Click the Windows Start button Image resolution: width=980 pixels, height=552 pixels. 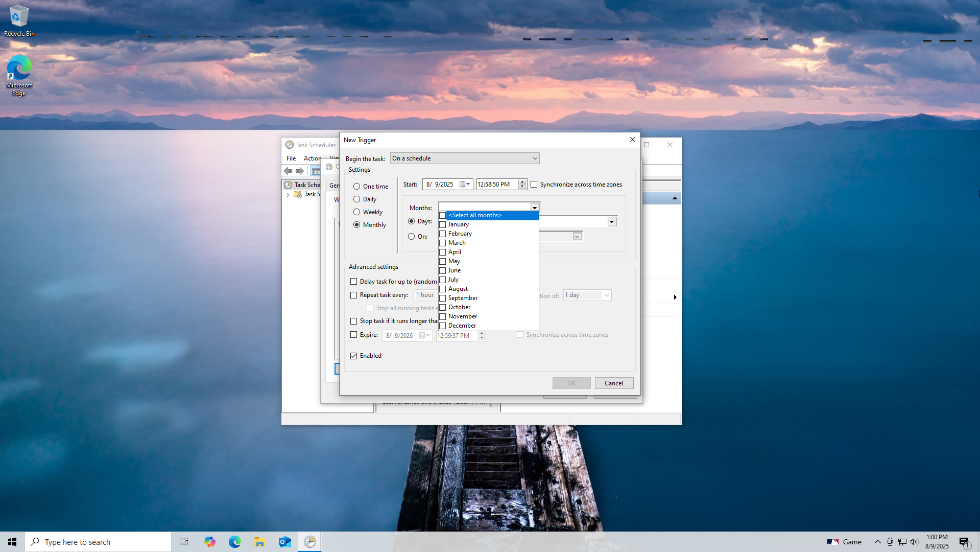[x=12, y=542]
